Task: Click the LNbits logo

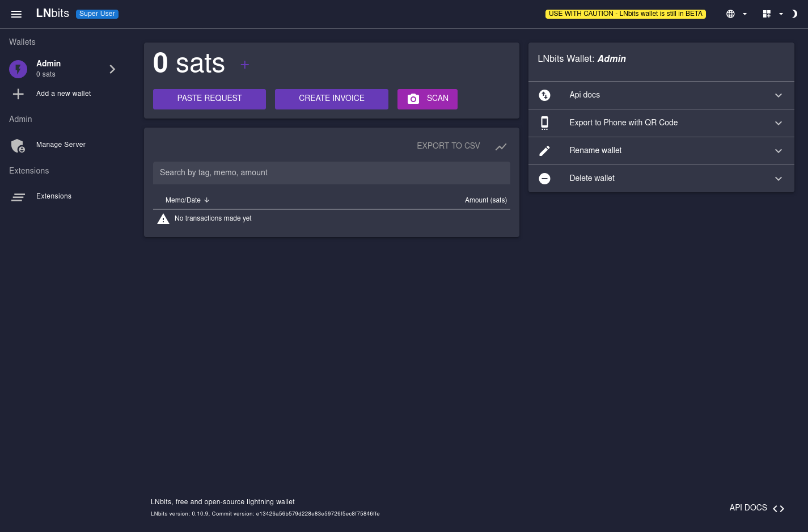Action: pyautogui.click(x=53, y=13)
